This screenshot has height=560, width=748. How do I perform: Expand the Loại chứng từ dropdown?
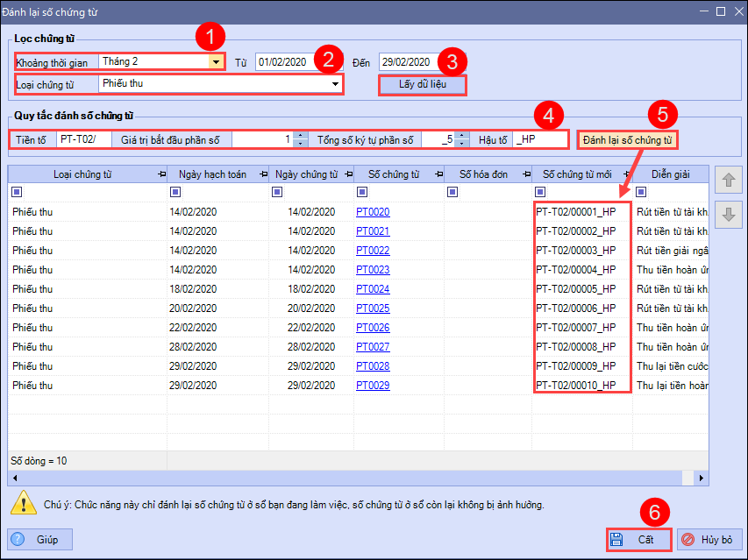coord(335,84)
